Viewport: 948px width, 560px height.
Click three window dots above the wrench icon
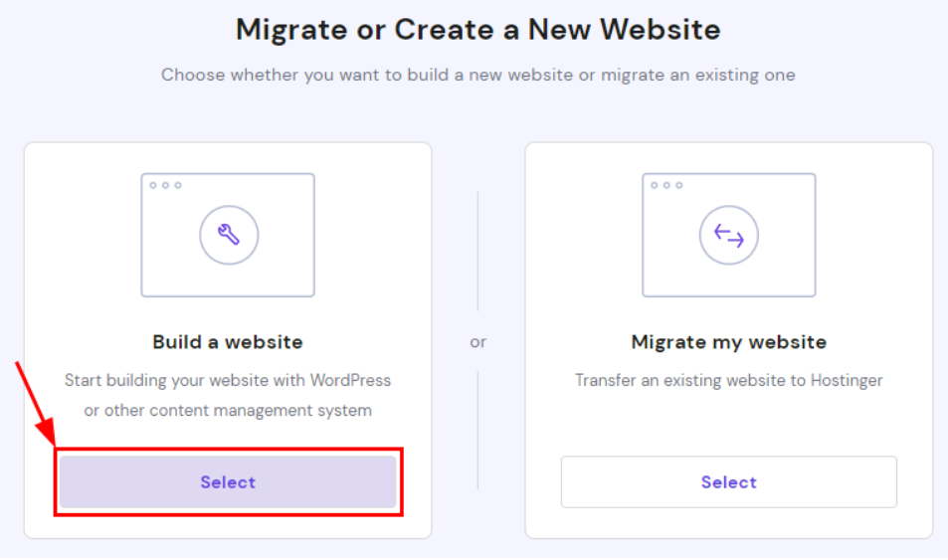point(165,185)
